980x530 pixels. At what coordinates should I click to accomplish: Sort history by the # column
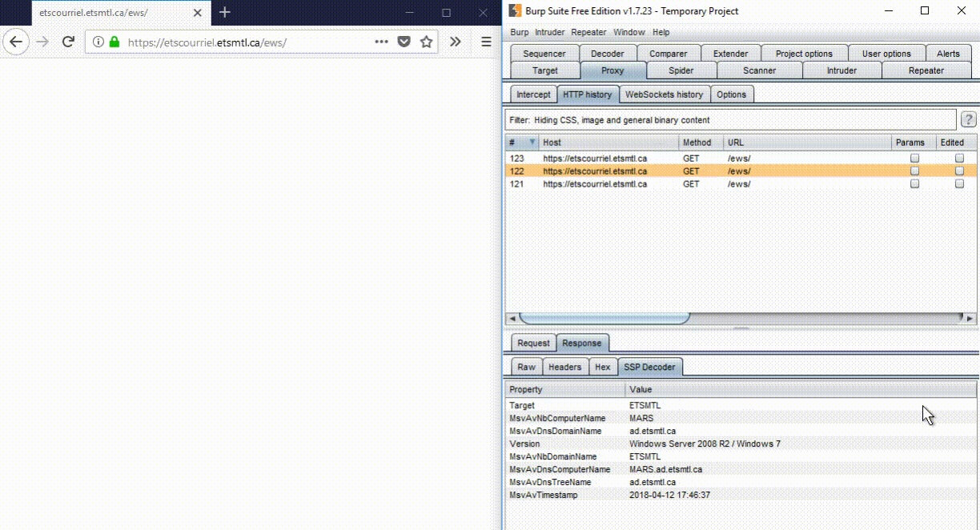[522, 143]
